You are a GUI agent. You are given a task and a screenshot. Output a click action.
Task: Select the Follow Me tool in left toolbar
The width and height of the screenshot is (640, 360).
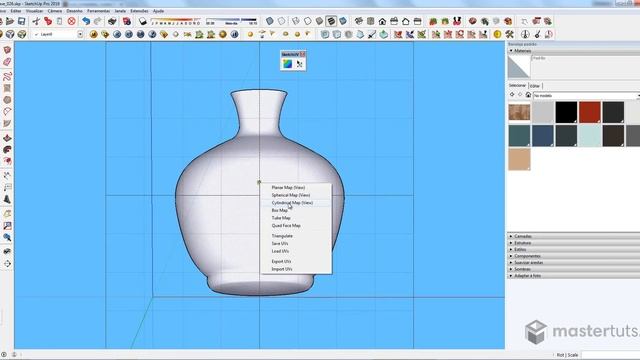point(7,150)
